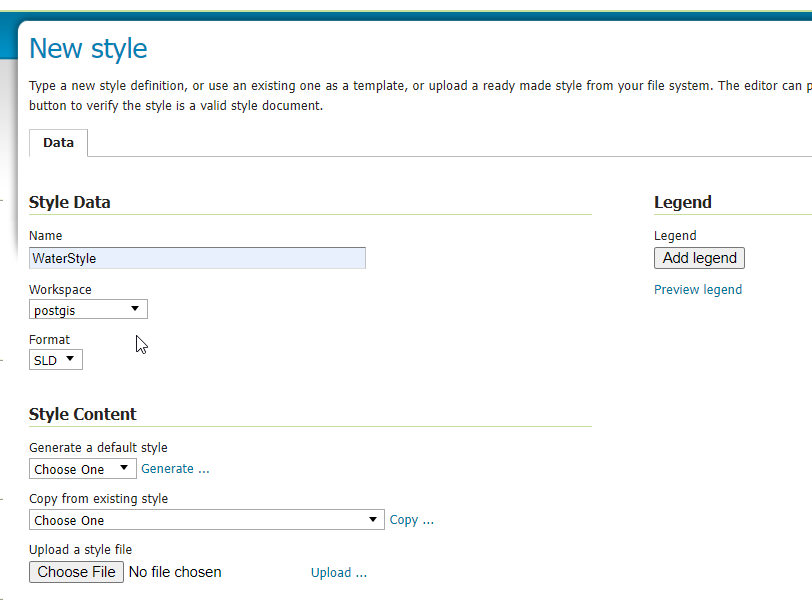812x615 pixels.
Task: Click the Copy ... link
Action: pos(411,520)
